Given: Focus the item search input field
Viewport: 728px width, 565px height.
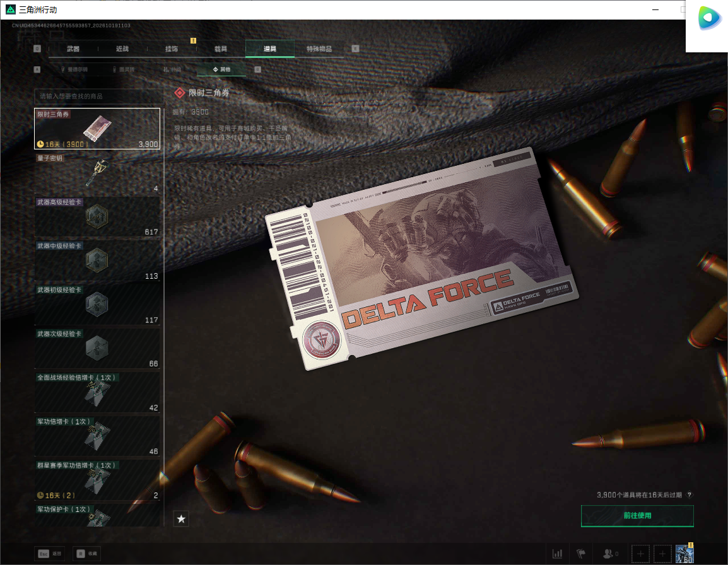Looking at the screenshot, I should point(99,96).
